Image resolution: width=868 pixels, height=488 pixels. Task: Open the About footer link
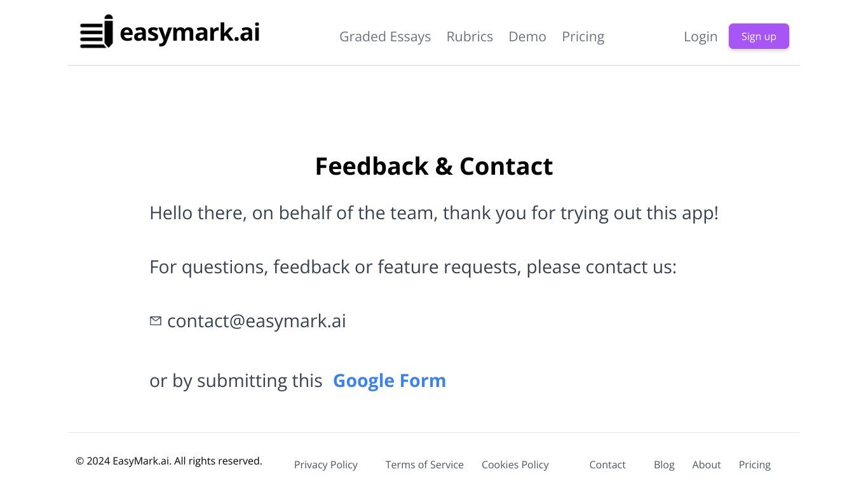click(707, 464)
